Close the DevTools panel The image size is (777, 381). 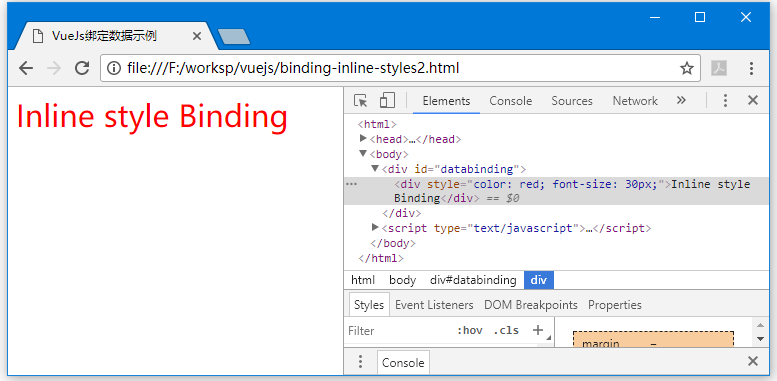[x=753, y=100]
